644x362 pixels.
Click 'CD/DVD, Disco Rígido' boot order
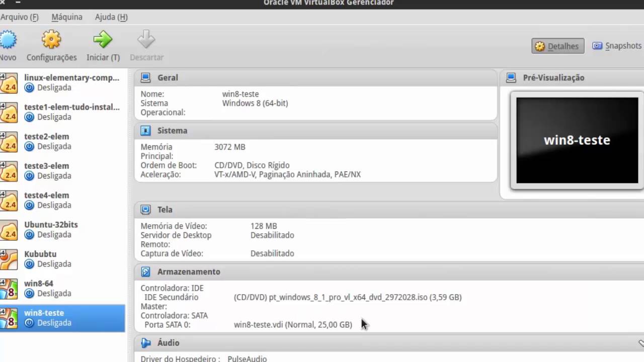point(252,165)
